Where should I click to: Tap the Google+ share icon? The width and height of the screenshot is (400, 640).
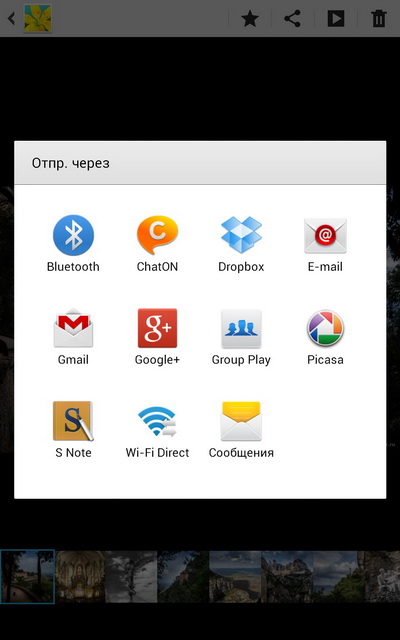click(157, 336)
